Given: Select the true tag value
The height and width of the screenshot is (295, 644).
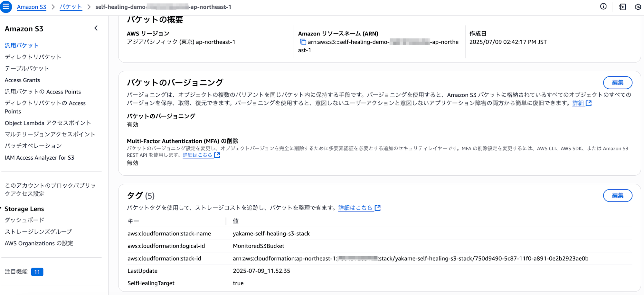Looking at the screenshot, I should point(238,283).
